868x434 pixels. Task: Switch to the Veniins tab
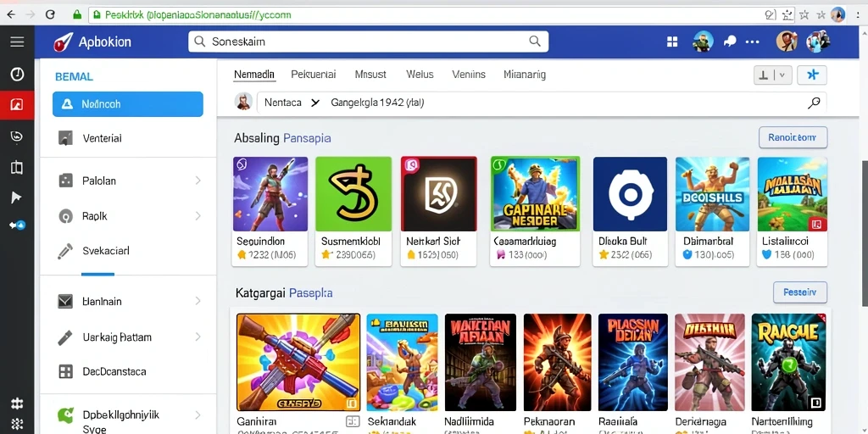468,75
